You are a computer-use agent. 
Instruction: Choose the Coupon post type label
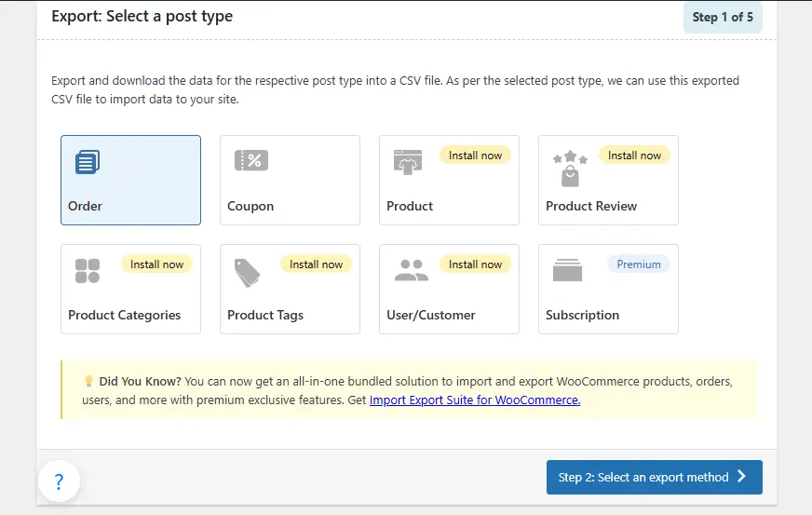click(250, 206)
